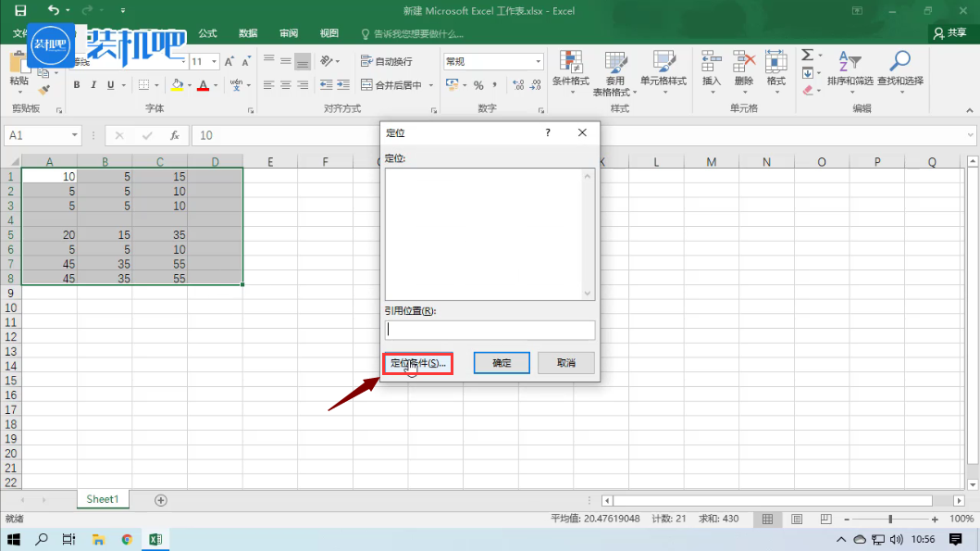Click the AutoSum sigma icon

(x=807, y=56)
